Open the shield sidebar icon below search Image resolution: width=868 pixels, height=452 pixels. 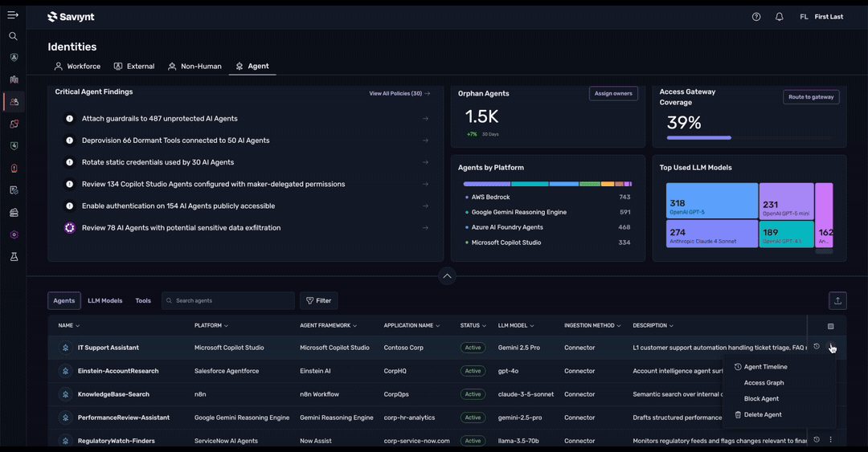point(14,58)
